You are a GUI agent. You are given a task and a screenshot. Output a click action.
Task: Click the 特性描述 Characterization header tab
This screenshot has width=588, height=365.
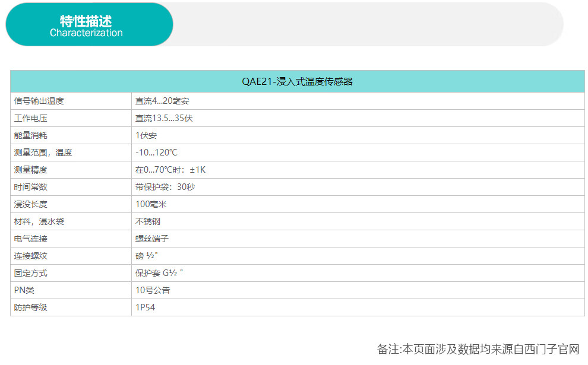click(x=89, y=25)
